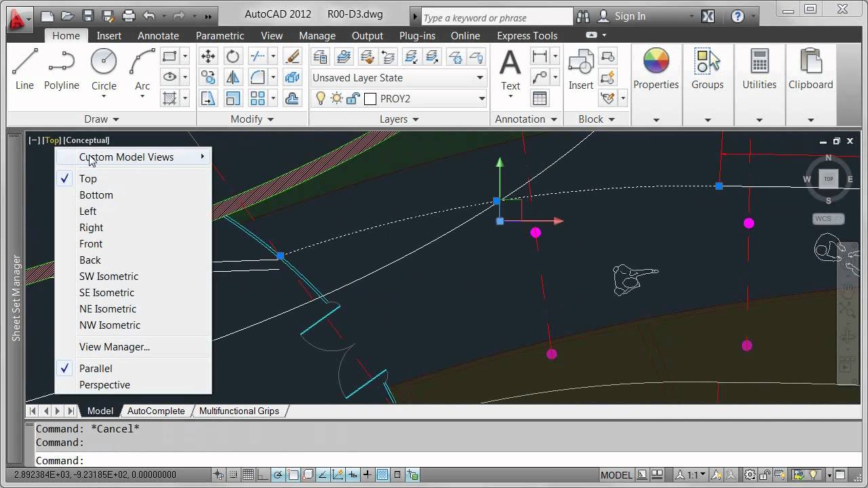Select the Erase tool

click(x=292, y=56)
